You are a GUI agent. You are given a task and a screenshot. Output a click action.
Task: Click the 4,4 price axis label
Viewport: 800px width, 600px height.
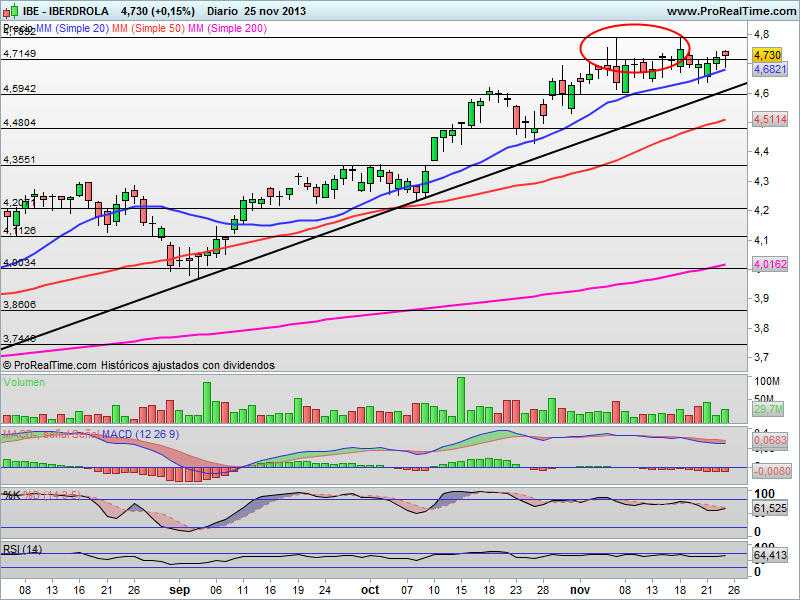762,151
